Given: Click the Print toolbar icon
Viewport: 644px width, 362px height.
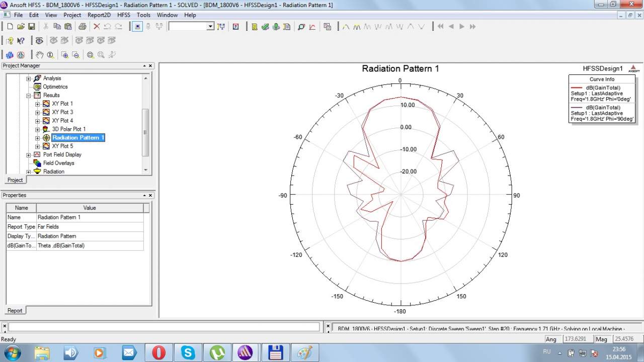Looking at the screenshot, I should pos(82,27).
